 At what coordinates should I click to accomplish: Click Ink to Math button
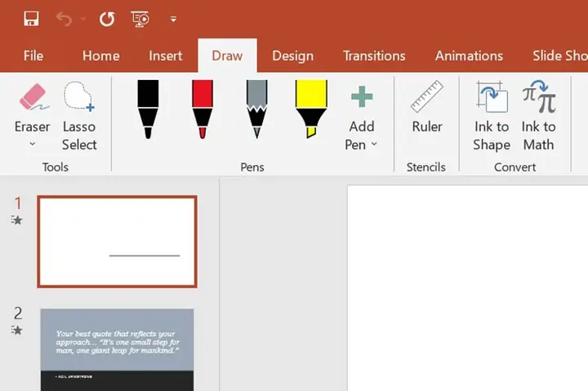pyautogui.click(x=538, y=116)
